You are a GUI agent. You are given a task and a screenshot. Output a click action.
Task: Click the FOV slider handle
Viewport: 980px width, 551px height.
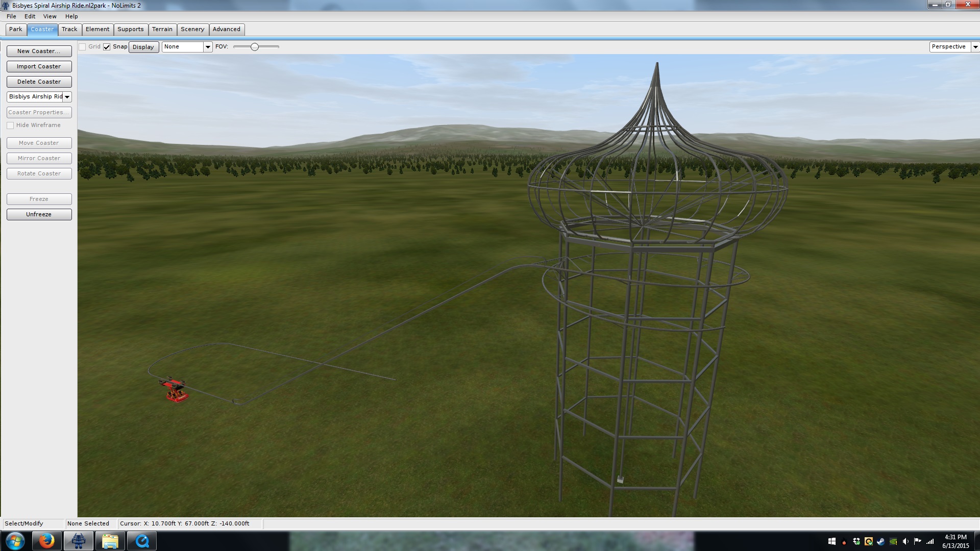click(x=254, y=47)
